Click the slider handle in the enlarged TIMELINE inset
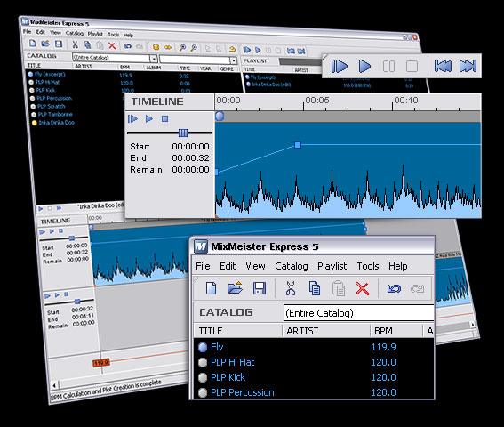Viewport: 504px width, 427px height. pyautogui.click(x=183, y=133)
